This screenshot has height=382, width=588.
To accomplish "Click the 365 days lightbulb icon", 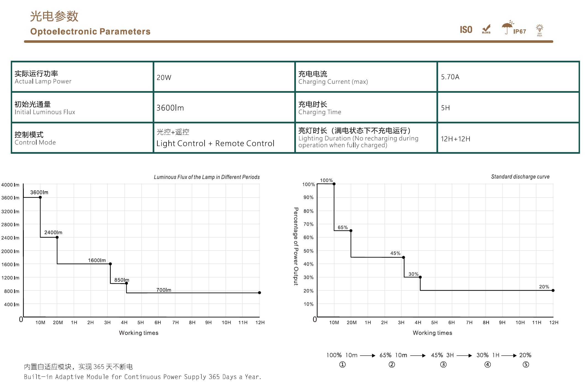I will (539, 30).
